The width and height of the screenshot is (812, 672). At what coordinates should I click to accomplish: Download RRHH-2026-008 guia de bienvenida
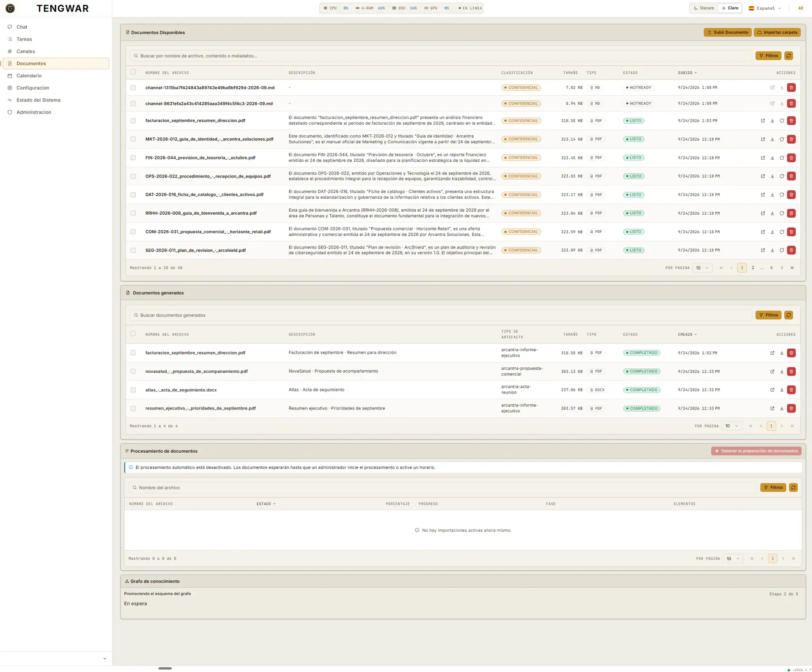(772, 213)
